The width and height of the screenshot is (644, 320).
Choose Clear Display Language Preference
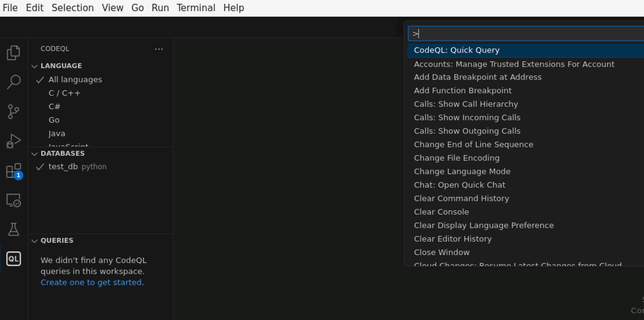(525, 226)
